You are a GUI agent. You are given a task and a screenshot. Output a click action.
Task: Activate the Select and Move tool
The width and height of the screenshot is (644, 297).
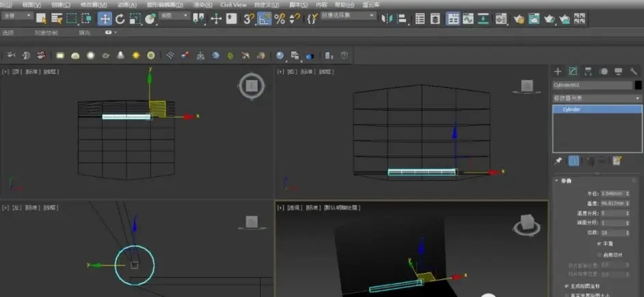105,18
